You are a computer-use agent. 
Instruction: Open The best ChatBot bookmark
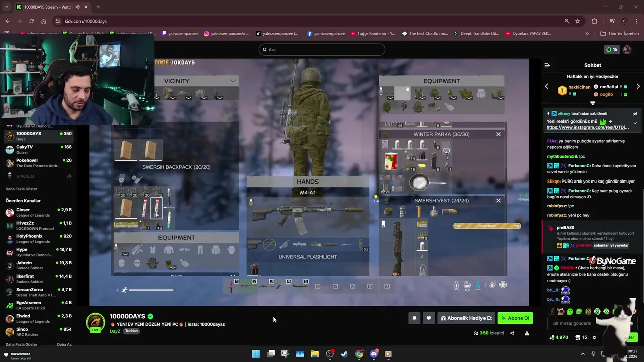coord(425,34)
